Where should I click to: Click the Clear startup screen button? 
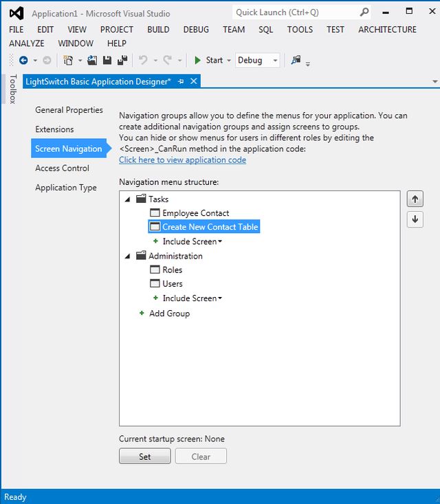pyautogui.click(x=201, y=457)
